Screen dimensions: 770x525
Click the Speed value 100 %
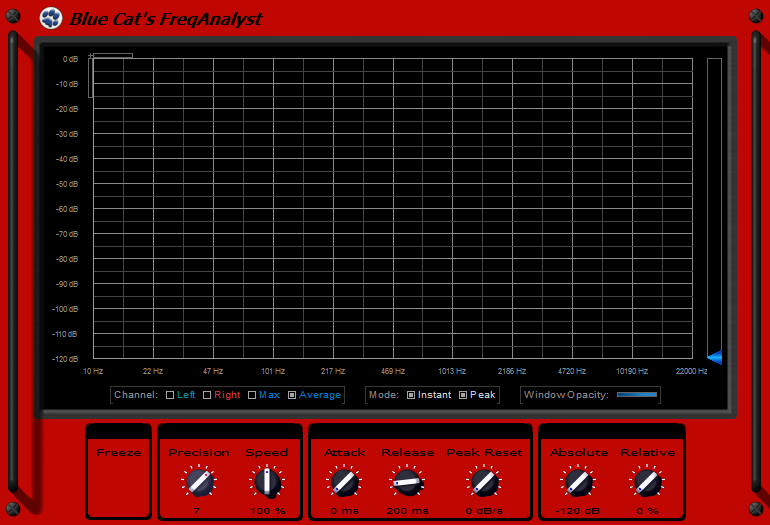(268, 511)
